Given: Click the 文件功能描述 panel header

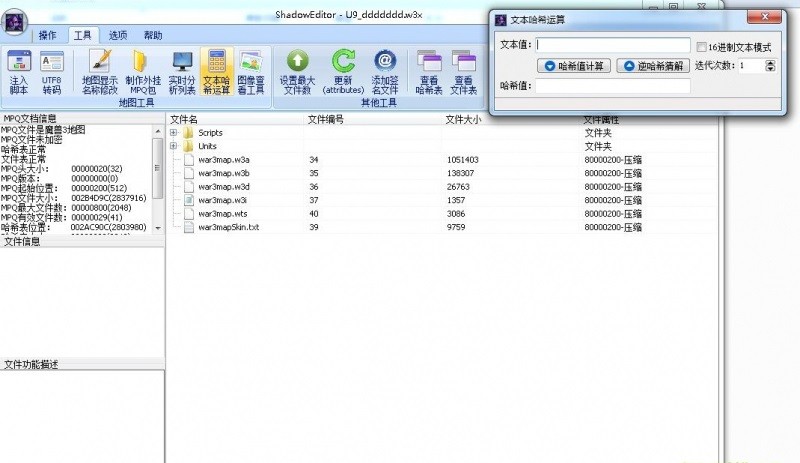Looking at the screenshot, I should point(82,364).
